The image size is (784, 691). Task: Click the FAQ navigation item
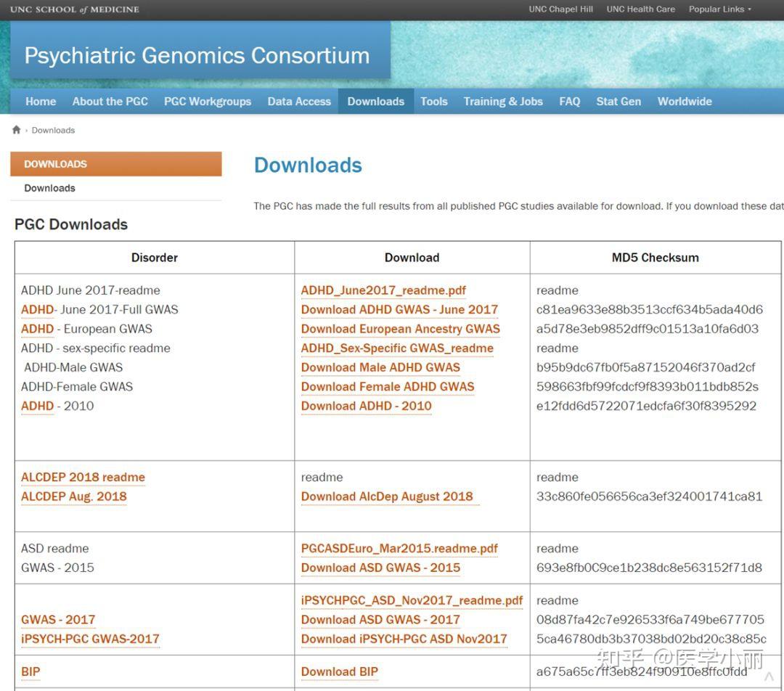pyautogui.click(x=569, y=102)
